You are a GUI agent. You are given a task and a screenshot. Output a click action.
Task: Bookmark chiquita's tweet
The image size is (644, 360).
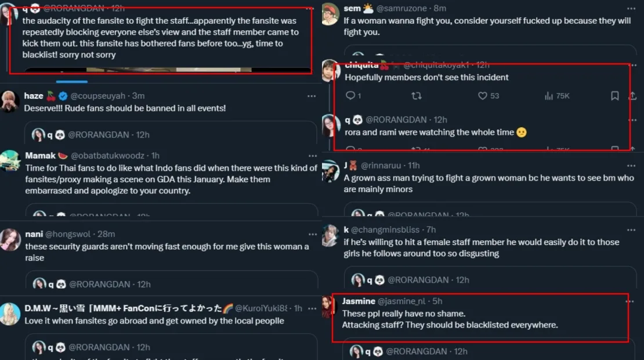pyautogui.click(x=614, y=96)
